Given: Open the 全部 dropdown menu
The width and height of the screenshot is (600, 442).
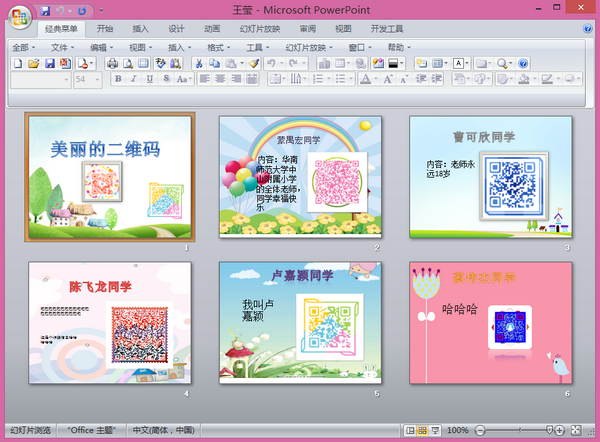Looking at the screenshot, I should [24, 47].
